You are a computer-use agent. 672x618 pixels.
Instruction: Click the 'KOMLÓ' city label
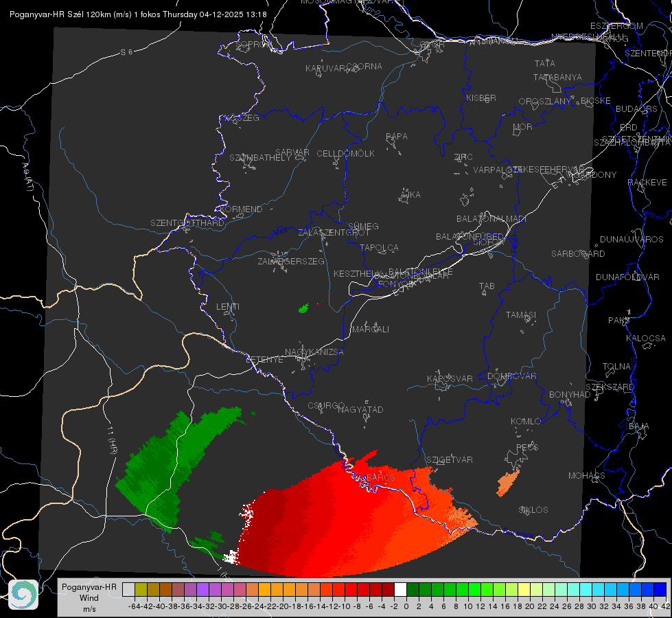pos(525,422)
